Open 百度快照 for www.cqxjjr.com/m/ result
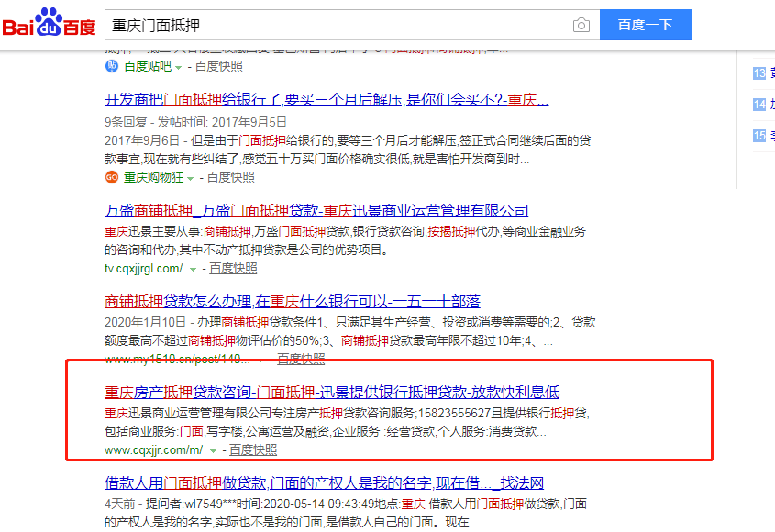 point(252,450)
